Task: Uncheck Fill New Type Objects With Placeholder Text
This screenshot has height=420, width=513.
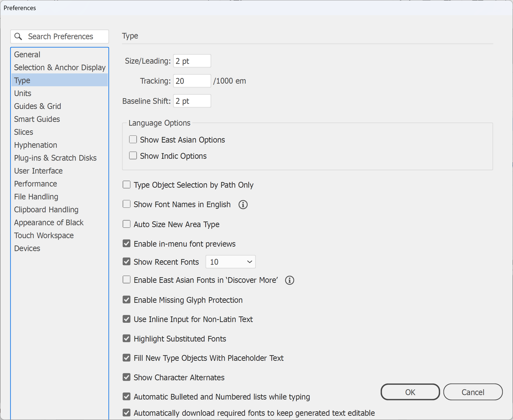Action: point(127,358)
